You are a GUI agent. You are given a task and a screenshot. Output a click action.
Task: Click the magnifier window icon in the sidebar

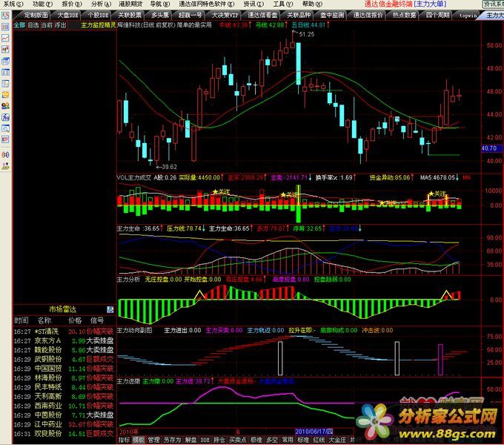(5, 128)
